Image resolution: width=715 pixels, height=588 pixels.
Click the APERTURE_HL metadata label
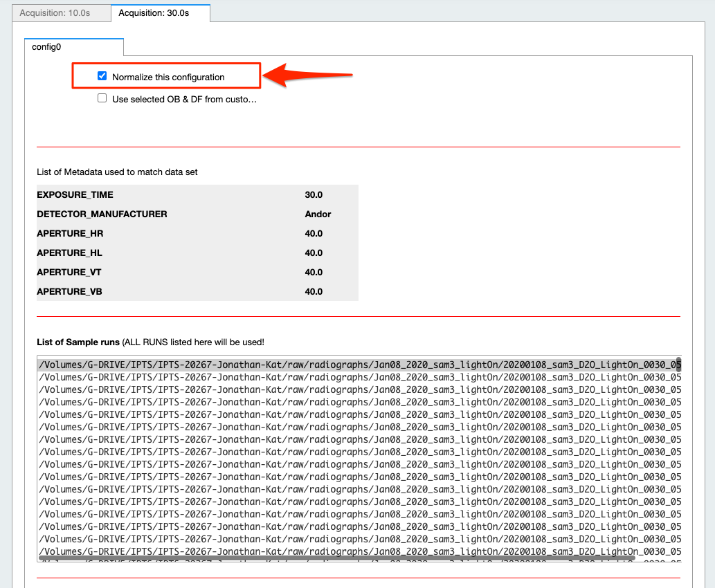pos(69,253)
